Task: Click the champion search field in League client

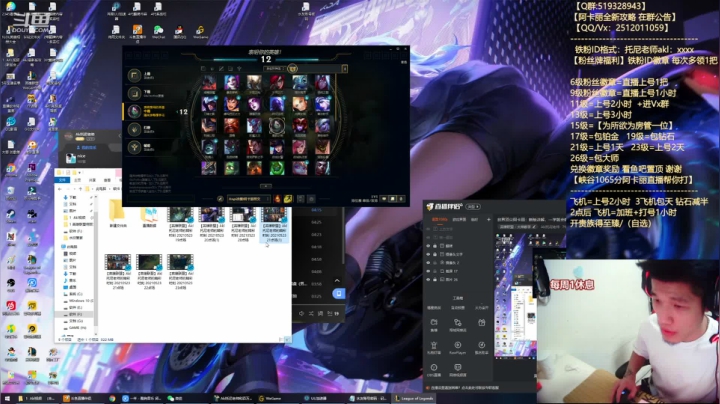Action: pos(321,68)
